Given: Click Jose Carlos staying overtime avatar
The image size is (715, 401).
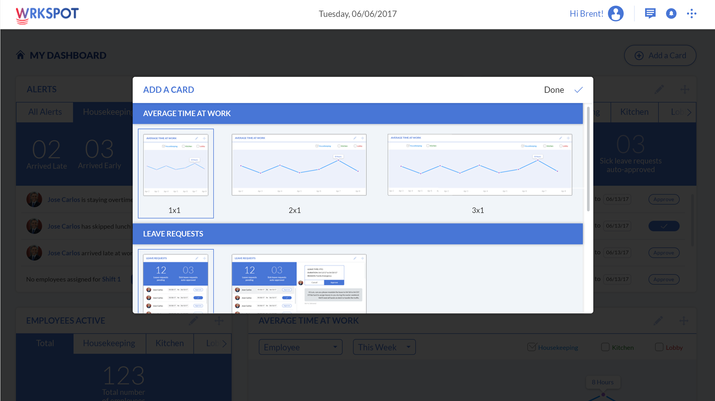Looking at the screenshot, I should coord(34,199).
